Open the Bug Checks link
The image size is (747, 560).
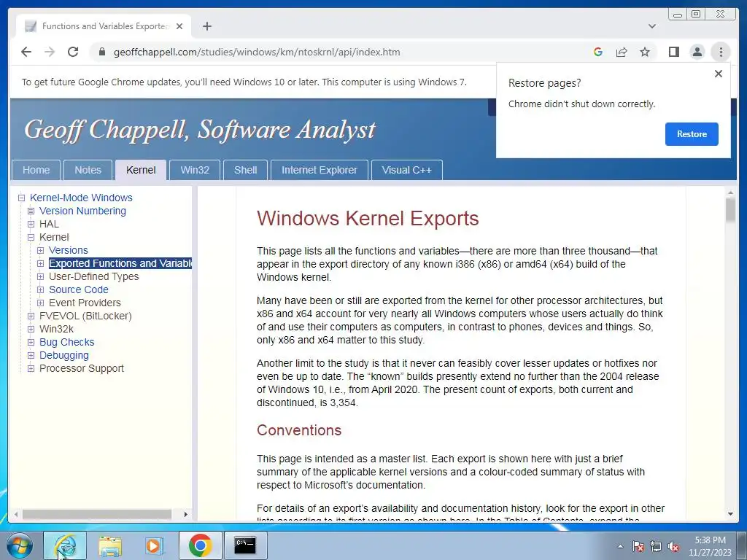[66, 342]
